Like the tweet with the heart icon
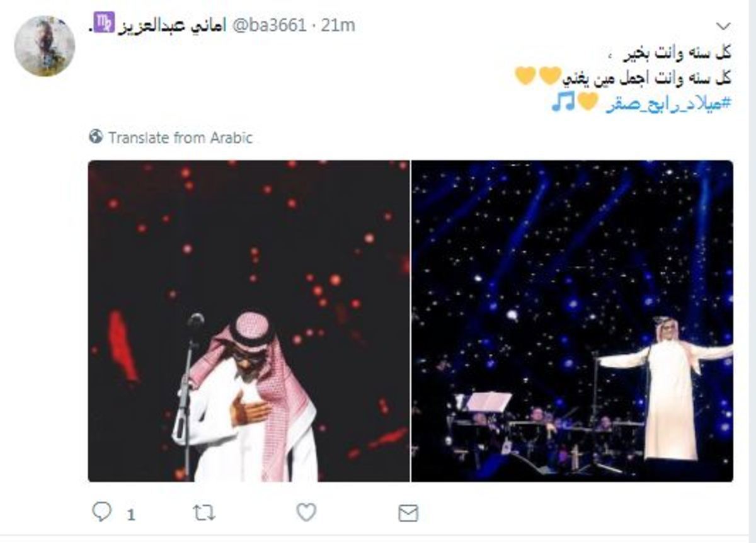756x543 pixels. point(306,513)
